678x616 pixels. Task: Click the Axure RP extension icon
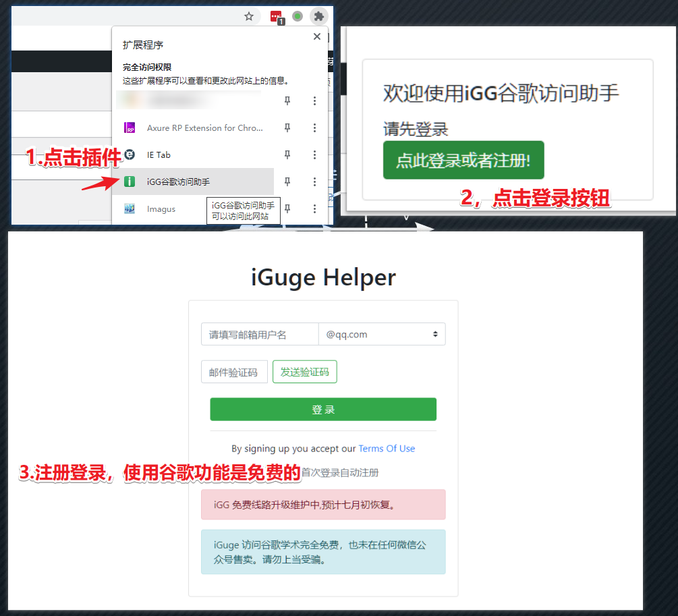tap(130, 128)
